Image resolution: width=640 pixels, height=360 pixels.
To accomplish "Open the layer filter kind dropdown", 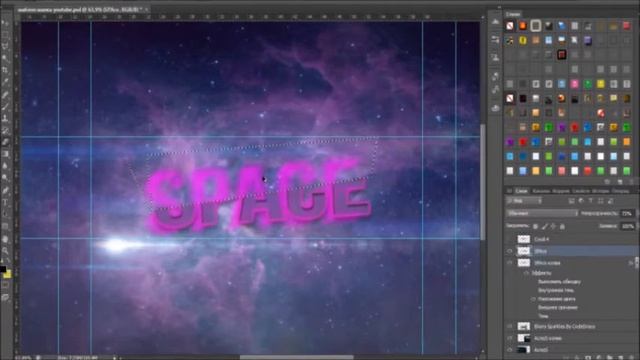I will 524,201.
